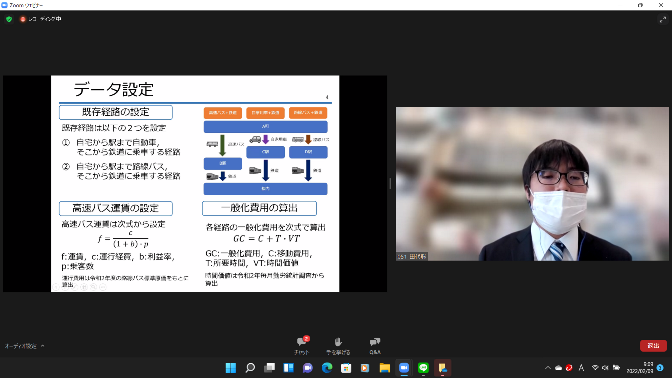
Task: Open the volume control in system tray
Action: (605, 368)
